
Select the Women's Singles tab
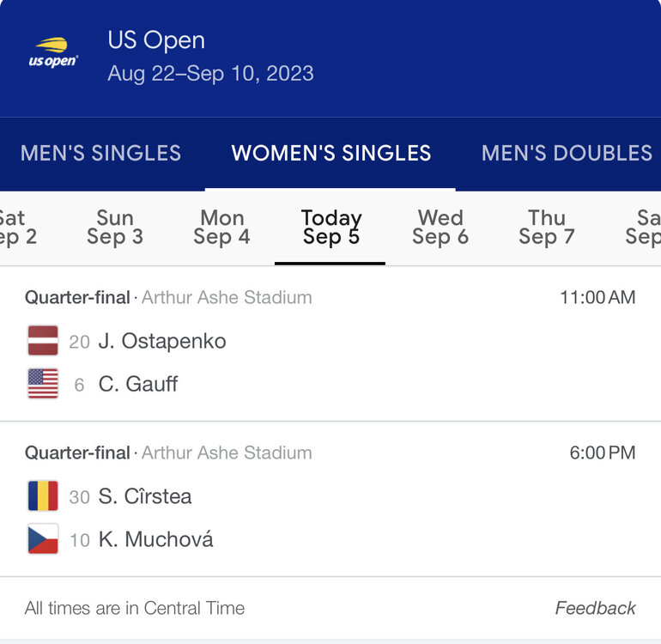[x=330, y=153]
